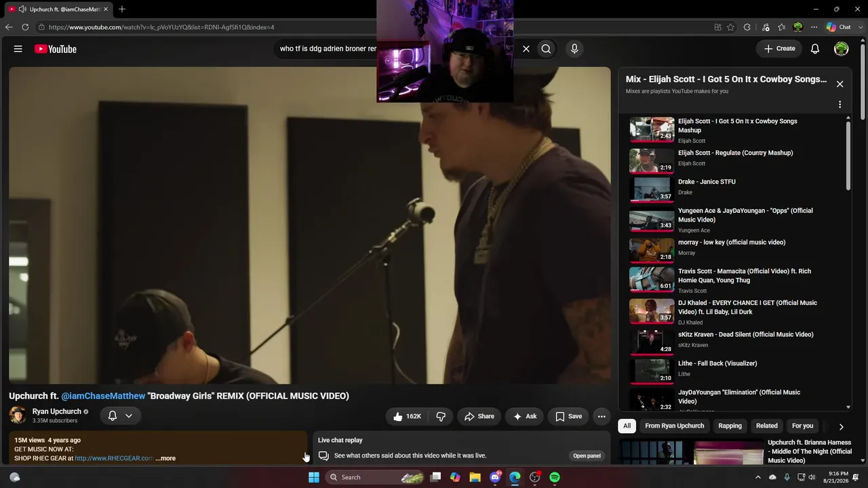Open Spotify from the taskbar
Screen dimensions: 868x488
[555, 477]
